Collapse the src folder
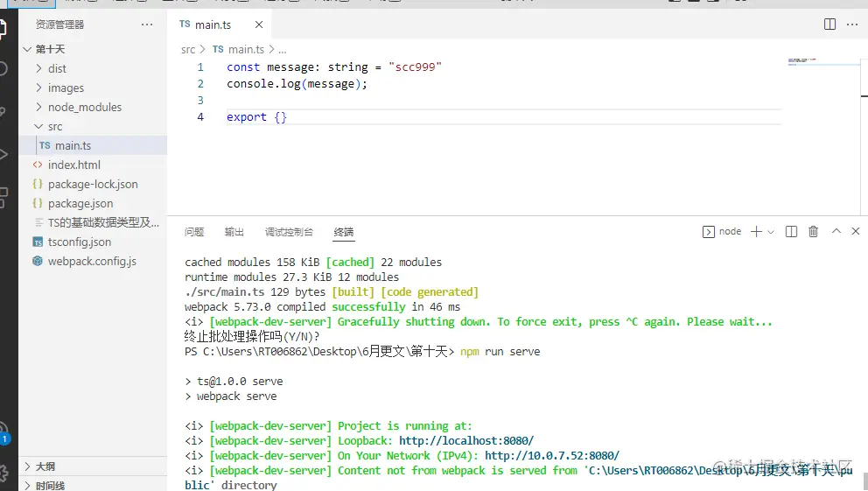The width and height of the screenshot is (868, 491). [93, 126]
